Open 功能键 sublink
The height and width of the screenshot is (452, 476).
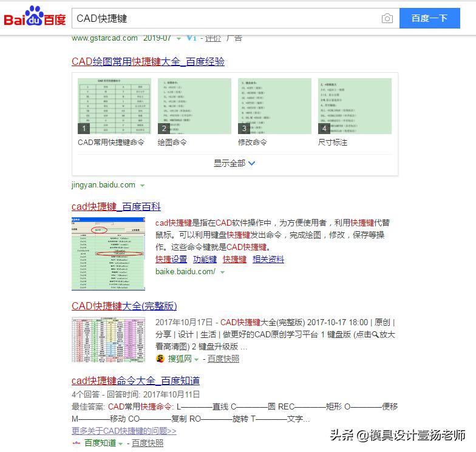click(205, 260)
